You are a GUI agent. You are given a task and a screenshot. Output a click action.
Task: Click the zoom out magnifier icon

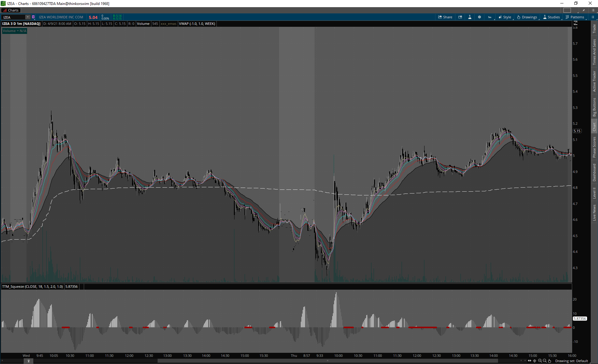[545, 361]
